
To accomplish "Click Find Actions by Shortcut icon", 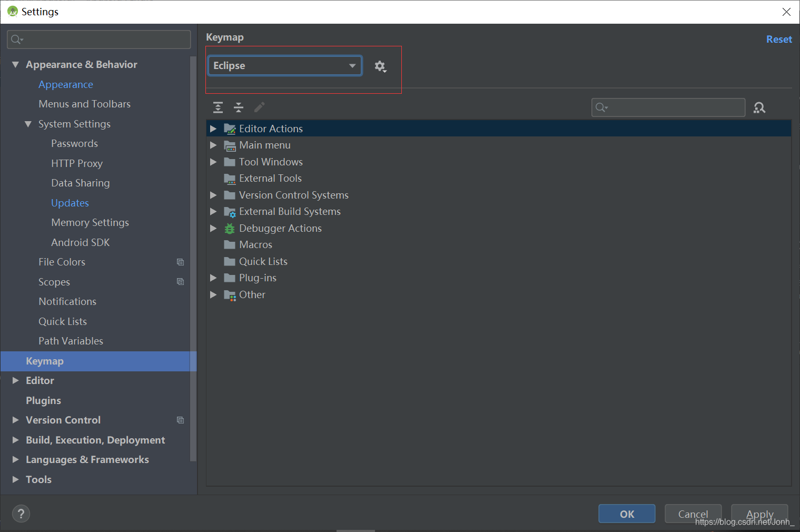I will click(x=759, y=107).
